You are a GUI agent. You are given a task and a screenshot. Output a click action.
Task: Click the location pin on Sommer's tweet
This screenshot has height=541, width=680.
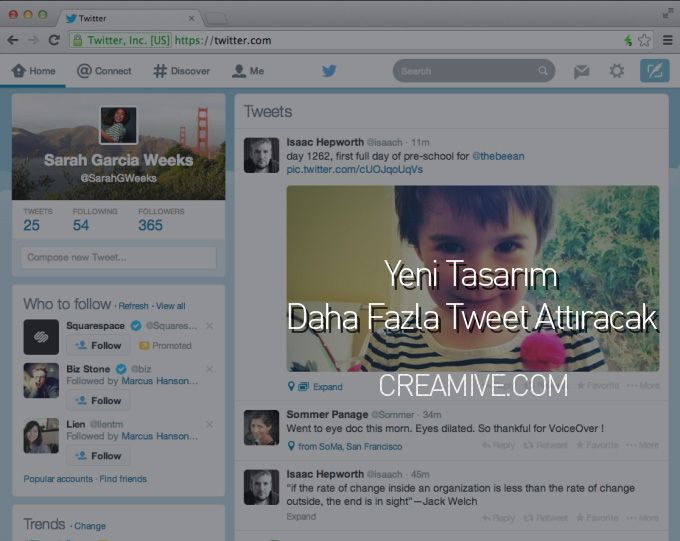[291, 446]
